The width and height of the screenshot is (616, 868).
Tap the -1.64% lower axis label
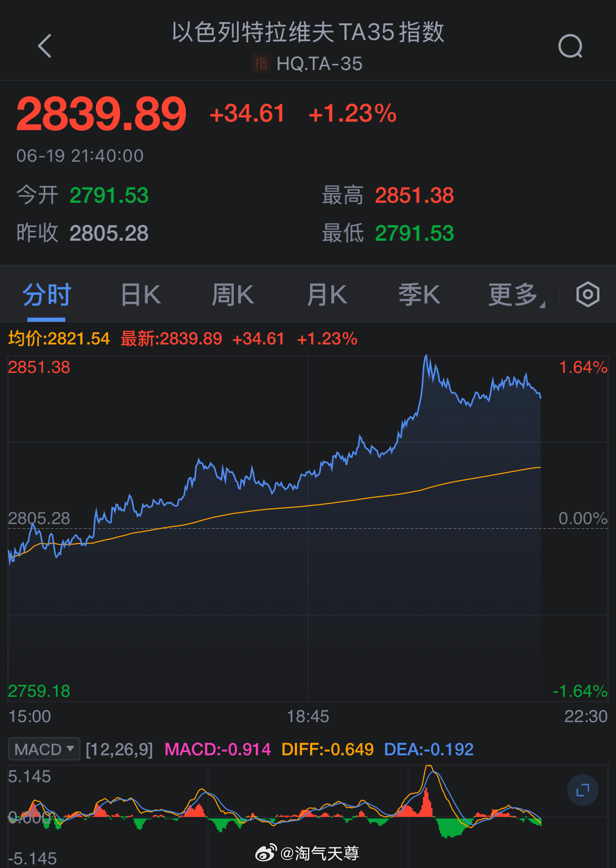(x=580, y=691)
